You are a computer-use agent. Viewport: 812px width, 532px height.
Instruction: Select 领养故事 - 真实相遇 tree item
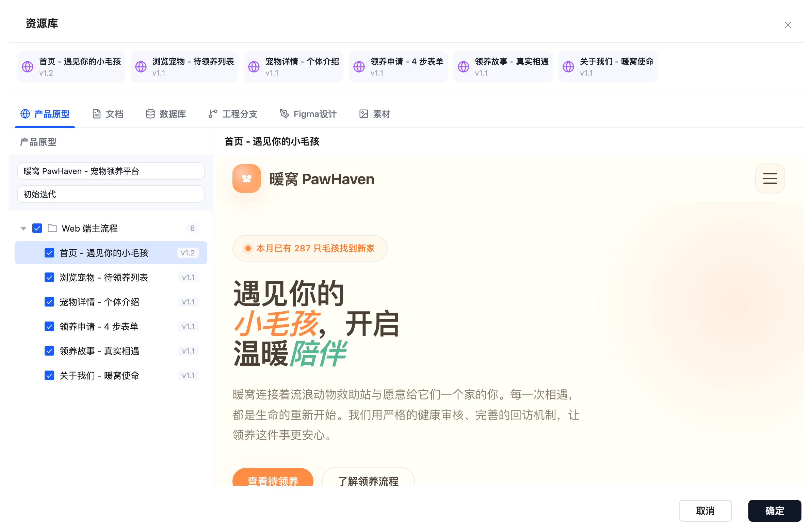111,351
